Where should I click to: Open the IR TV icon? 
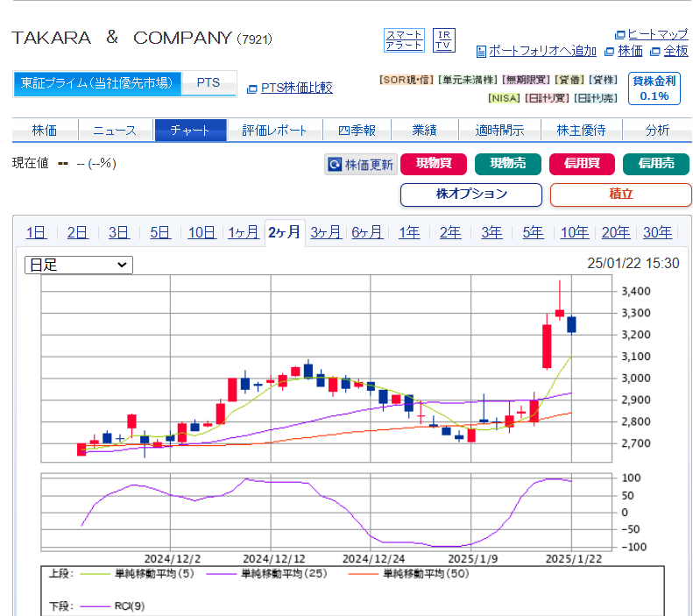(444, 39)
